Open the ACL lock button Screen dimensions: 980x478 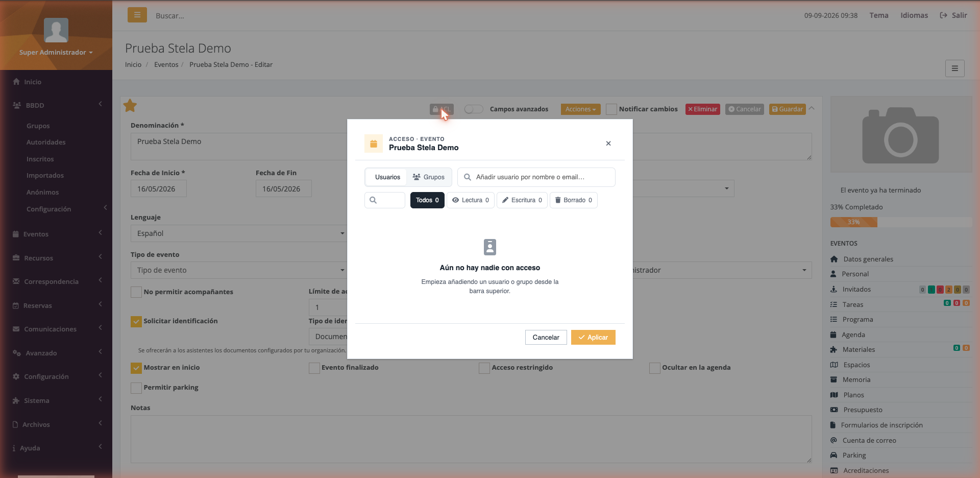[x=442, y=109]
